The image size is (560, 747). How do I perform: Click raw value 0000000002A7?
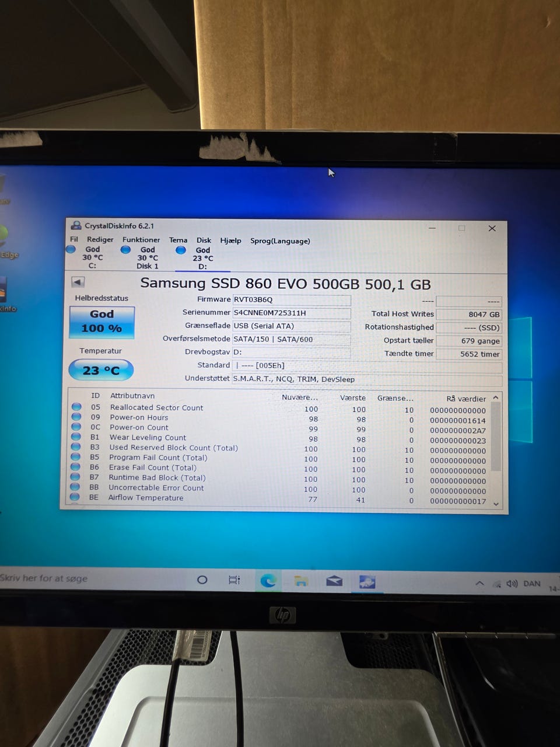coord(458,431)
